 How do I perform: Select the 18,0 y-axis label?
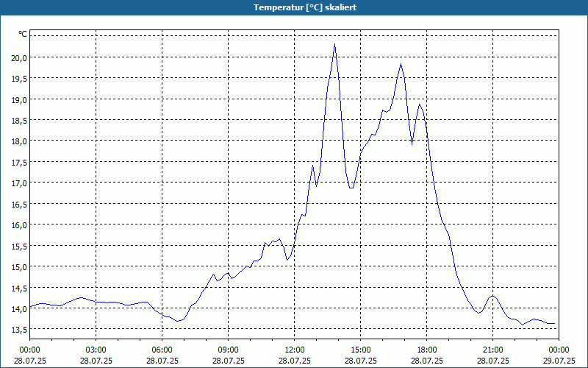click(21, 141)
